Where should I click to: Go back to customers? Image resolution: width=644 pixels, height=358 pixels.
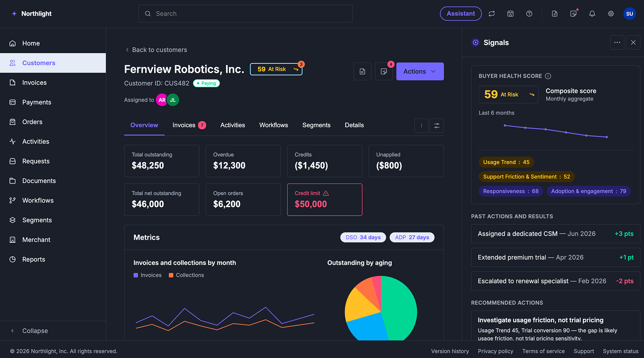(x=156, y=50)
